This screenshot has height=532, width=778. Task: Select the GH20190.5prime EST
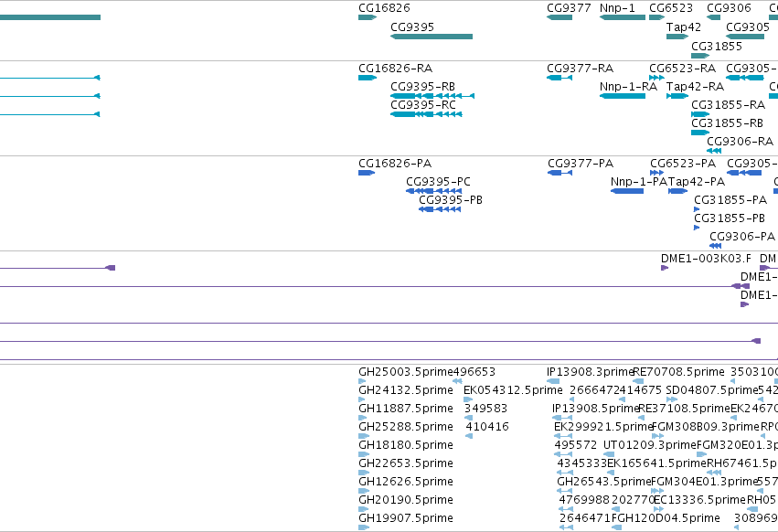click(x=364, y=509)
